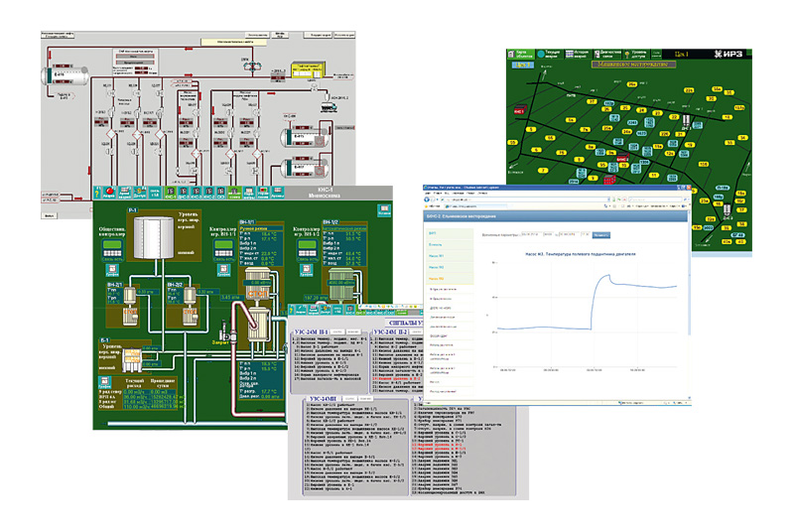Click Показать button in browser report
Viewport: 794px width, 532px height.
pos(601,235)
